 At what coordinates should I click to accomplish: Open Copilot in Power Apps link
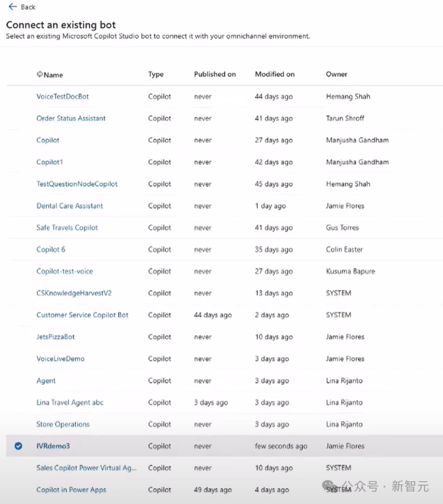(71, 490)
